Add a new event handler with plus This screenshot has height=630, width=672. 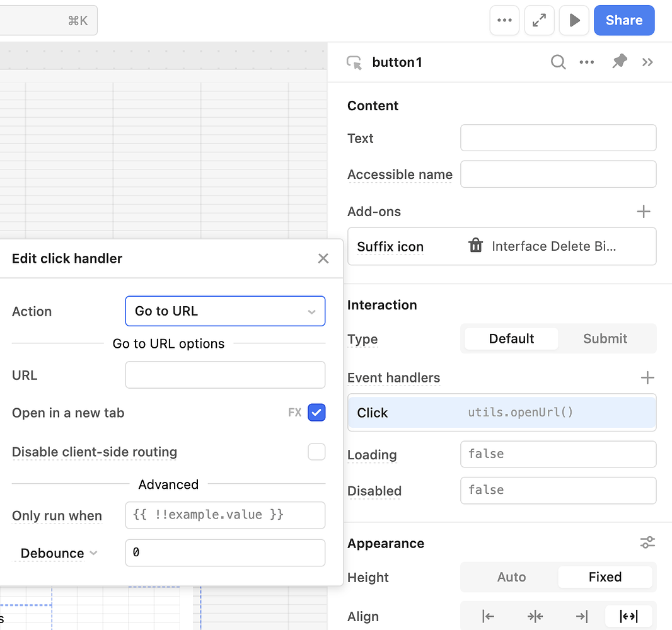pyautogui.click(x=647, y=377)
